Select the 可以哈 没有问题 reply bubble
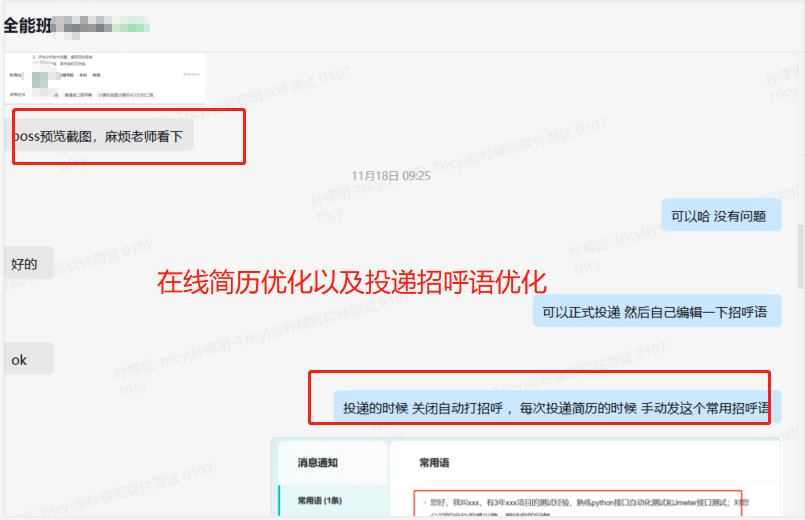 (719, 215)
